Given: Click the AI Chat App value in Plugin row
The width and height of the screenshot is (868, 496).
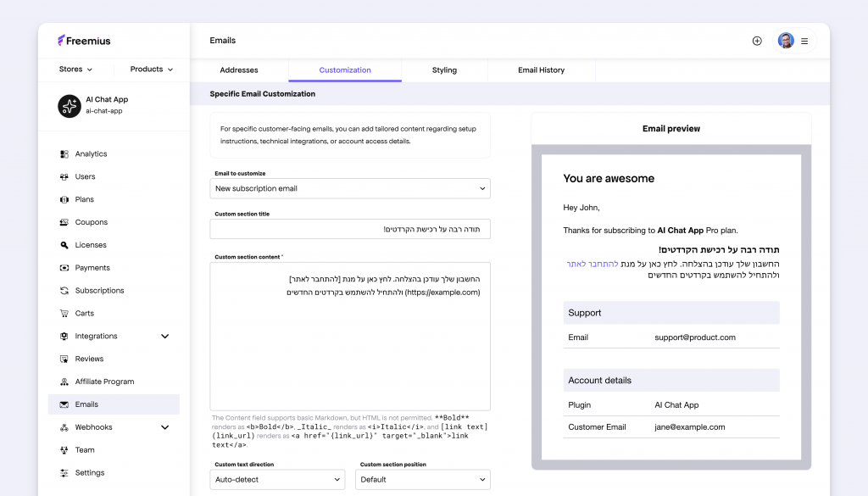Looking at the screenshot, I should click(676, 404).
